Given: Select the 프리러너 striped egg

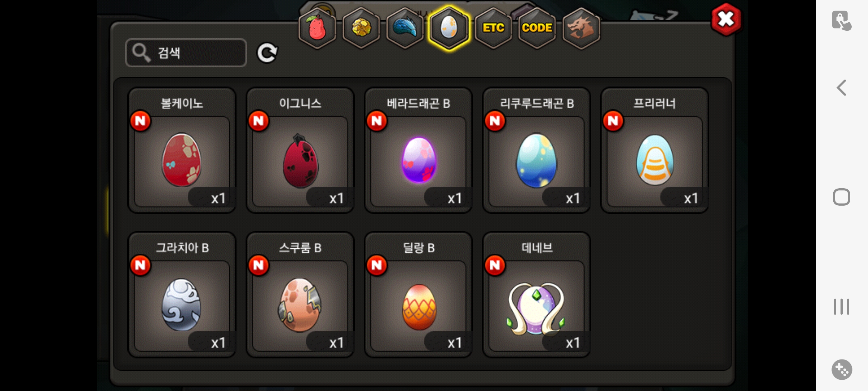Looking at the screenshot, I should [x=655, y=150].
